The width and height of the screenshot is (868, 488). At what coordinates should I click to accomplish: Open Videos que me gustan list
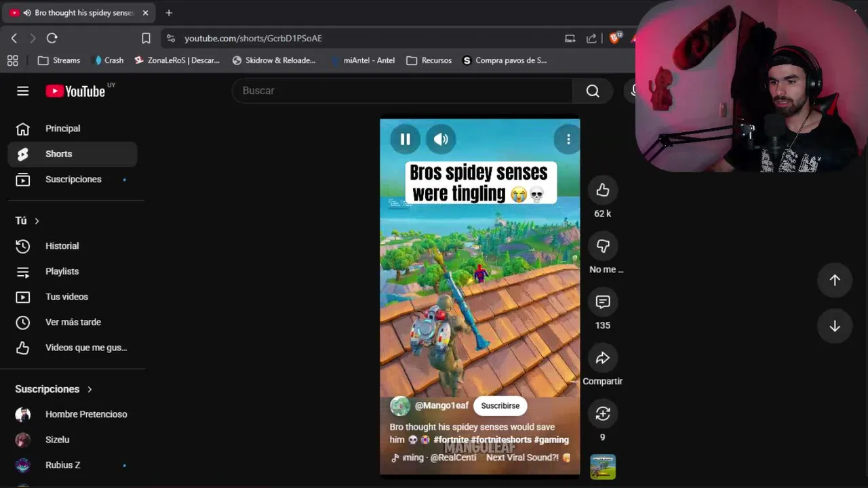[x=73, y=348]
